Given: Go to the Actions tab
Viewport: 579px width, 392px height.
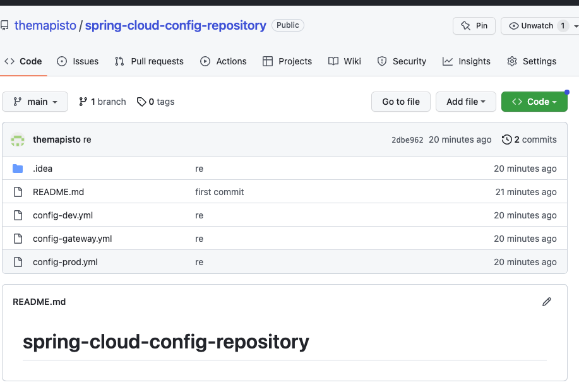Looking at the screenshot, I should pos(223,61).
